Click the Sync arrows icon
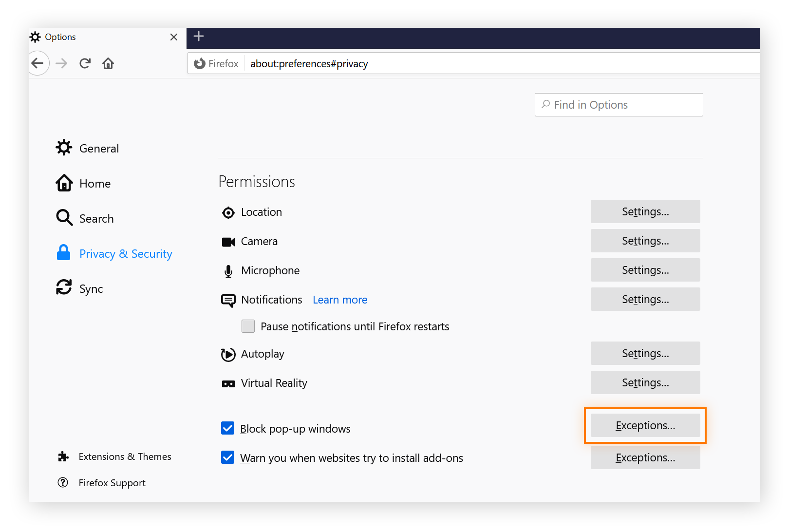788x532 pixels. [x=64, y=287]
